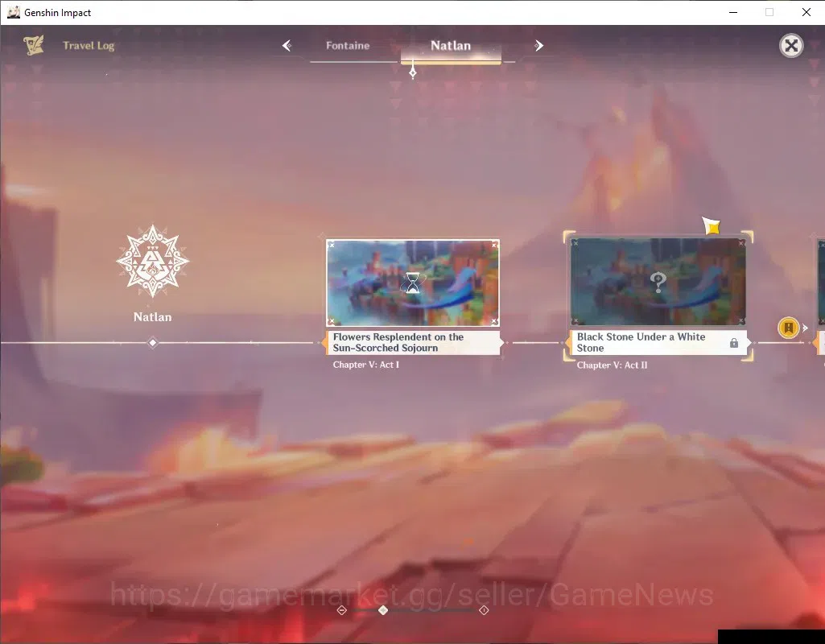
Task: Click question mark icon on Act II thumbnail
Action: (x=658, y=283)
